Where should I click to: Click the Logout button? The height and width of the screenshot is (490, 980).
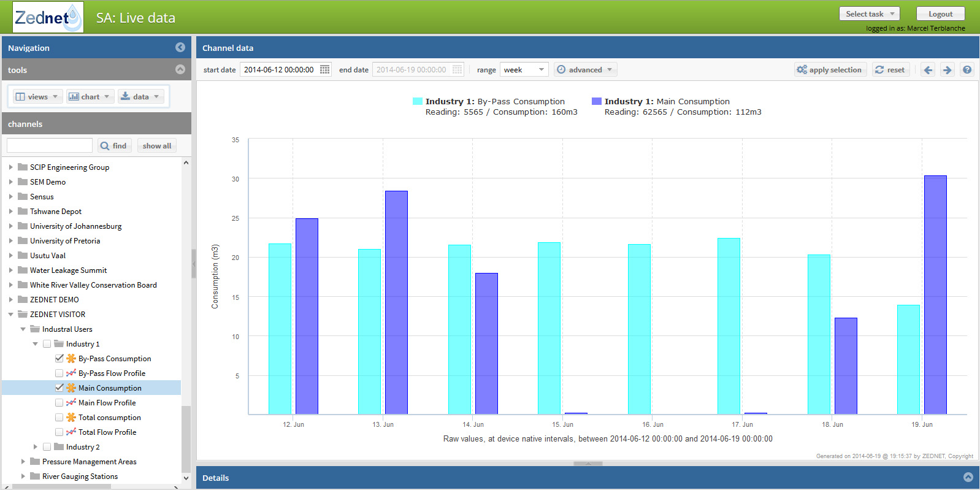(x=940, y=13)
